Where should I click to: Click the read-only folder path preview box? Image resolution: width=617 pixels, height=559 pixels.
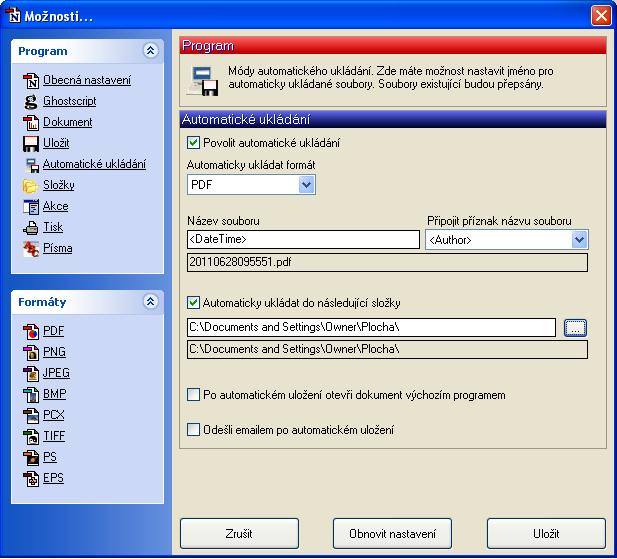(388, 350)
